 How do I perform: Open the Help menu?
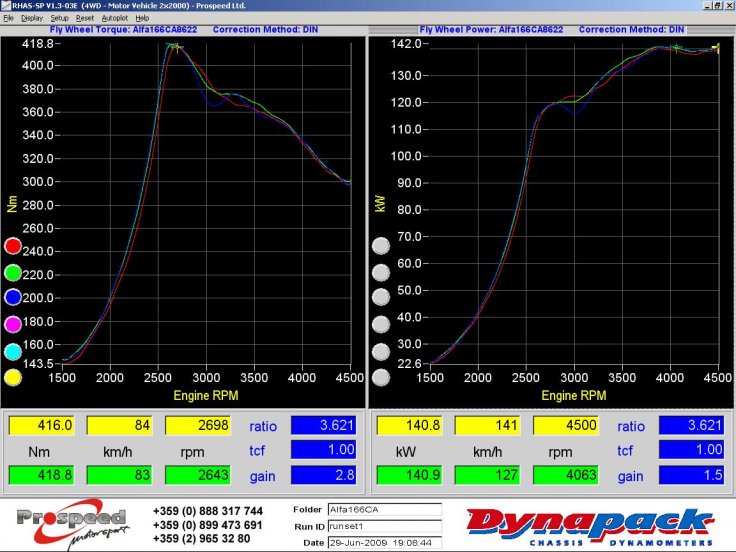[142, 18]
